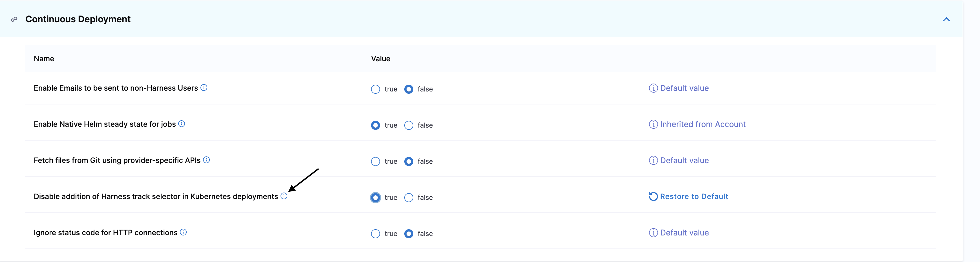This screenshot has height=262, width=980.
Task: Show info for Ignore status code setting
Action: tap(183, 232)
